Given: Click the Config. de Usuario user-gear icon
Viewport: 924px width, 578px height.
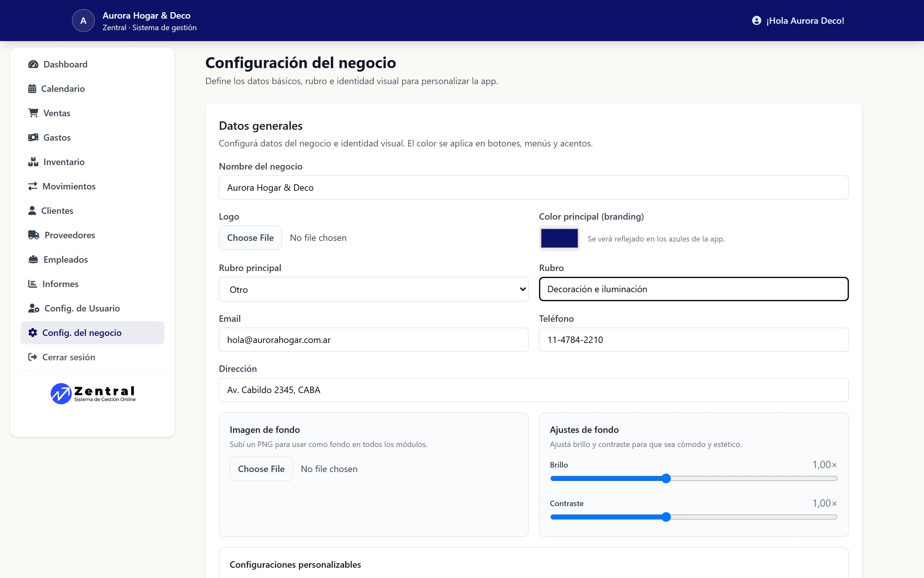Looking at the screenshot, I should [34, 309].
